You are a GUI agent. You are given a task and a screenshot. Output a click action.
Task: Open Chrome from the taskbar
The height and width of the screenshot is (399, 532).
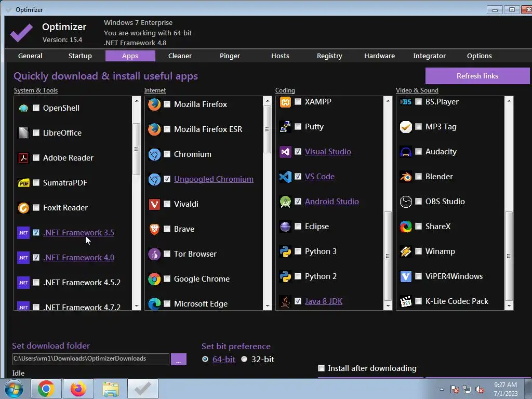46,389
